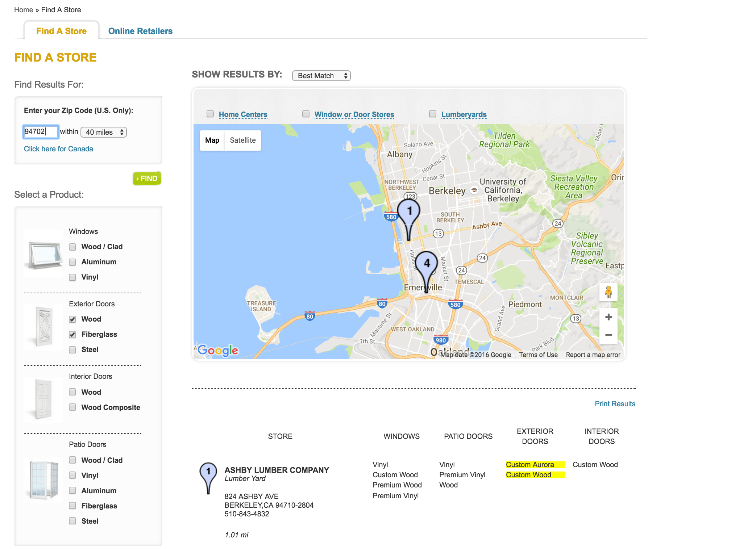Enable Windows Vinyl checkbox

(72, 277)
